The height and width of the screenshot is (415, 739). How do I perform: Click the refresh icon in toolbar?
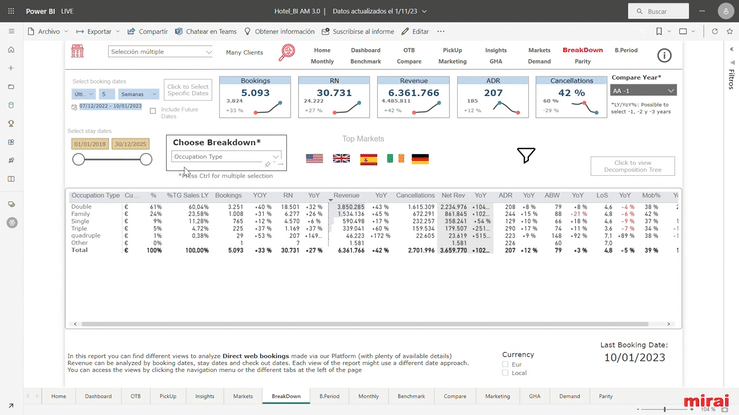tap(715, 31)
